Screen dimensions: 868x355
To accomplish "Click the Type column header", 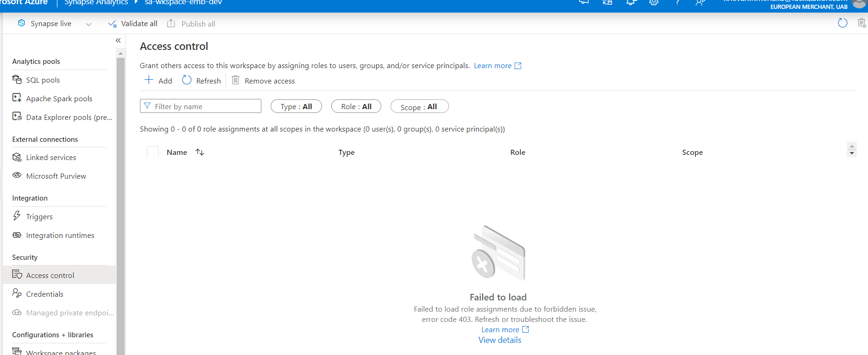I will coord(347,152).
